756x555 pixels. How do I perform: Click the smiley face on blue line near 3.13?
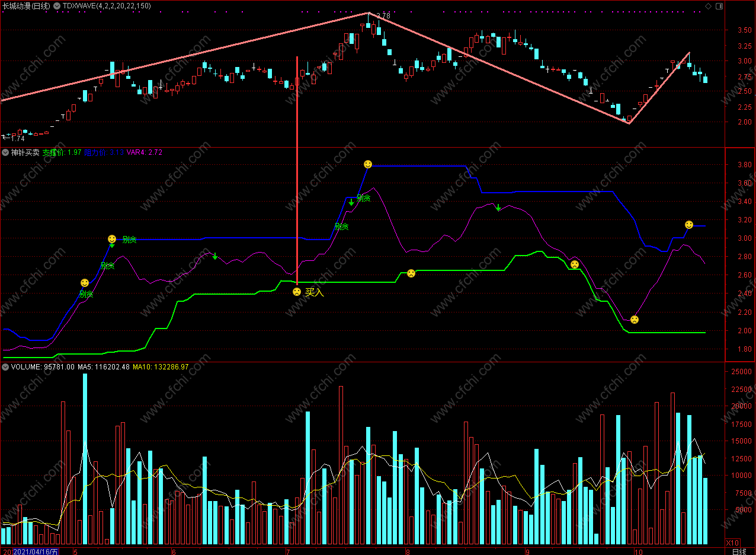[x=689, y=225]
